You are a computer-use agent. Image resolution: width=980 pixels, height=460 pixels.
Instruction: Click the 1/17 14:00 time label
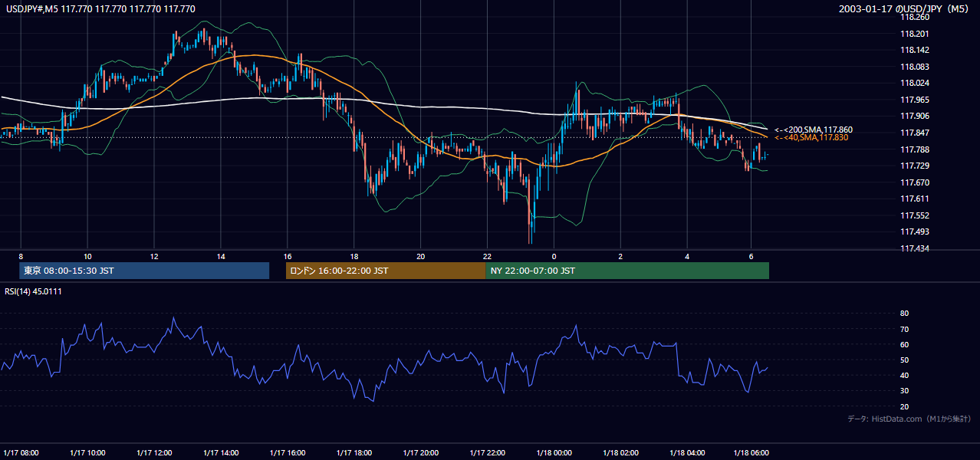(222, 452)
